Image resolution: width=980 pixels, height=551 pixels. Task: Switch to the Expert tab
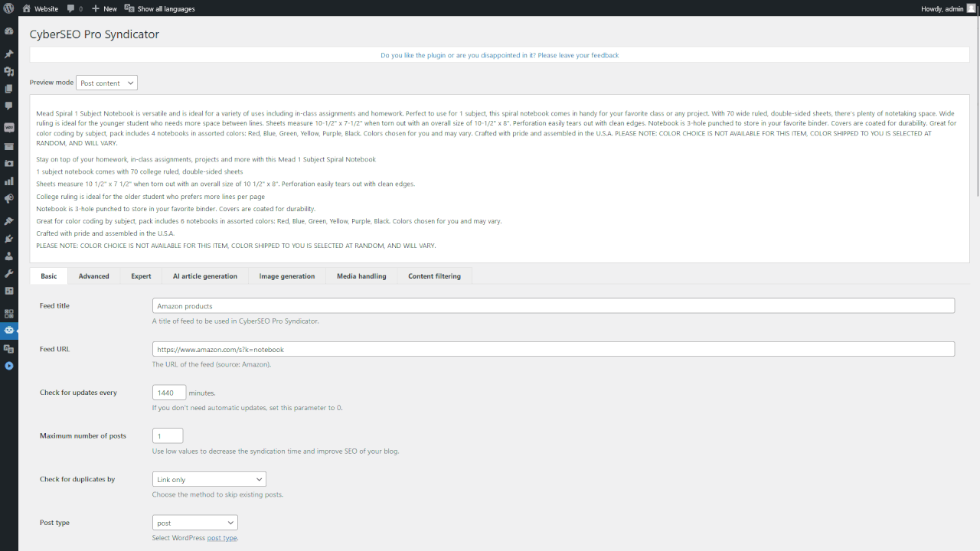click(x=141, y=276)
